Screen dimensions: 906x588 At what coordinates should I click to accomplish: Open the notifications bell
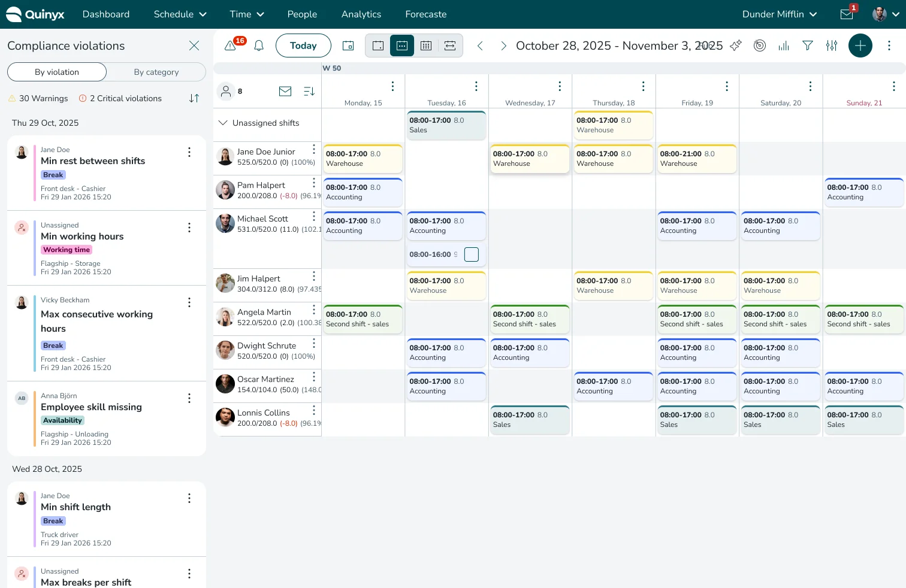(x=259, y=46)
